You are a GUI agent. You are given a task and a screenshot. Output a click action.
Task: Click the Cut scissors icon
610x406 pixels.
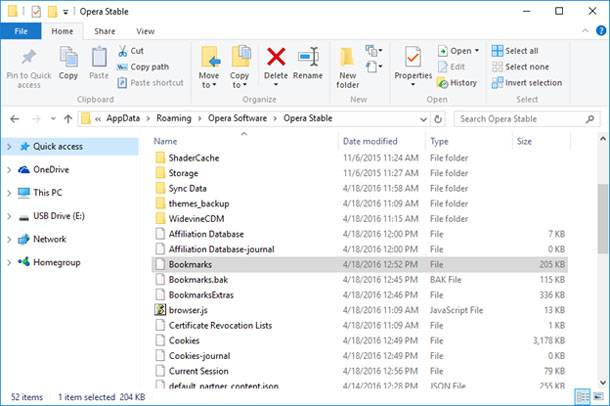[122, 51]
